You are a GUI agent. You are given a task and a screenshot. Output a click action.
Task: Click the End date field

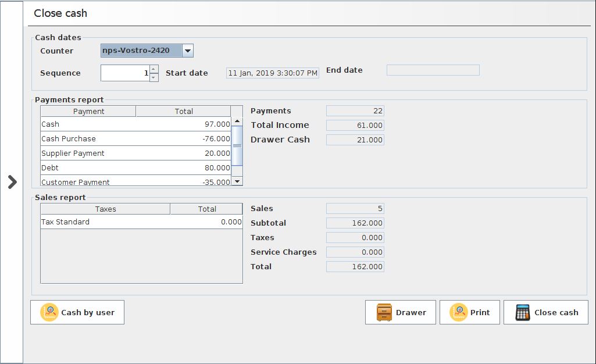pyautogui.click(x=433, y=70)
